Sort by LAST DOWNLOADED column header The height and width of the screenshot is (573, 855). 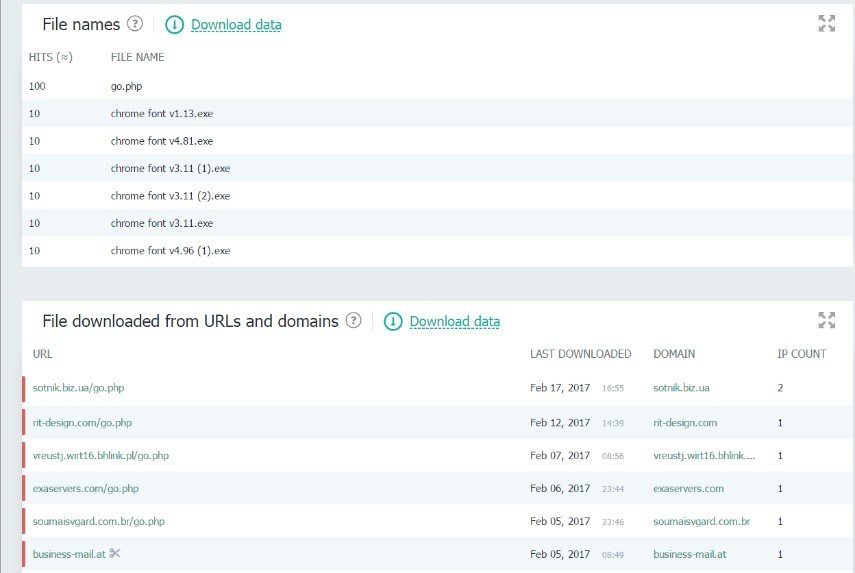click(581, 354)
